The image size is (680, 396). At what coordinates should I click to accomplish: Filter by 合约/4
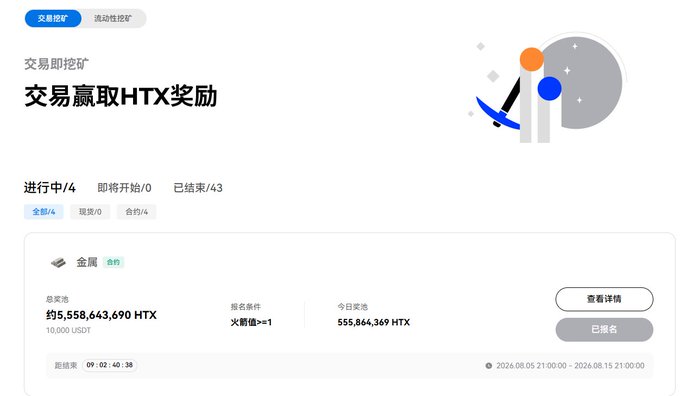click(137, 212)
